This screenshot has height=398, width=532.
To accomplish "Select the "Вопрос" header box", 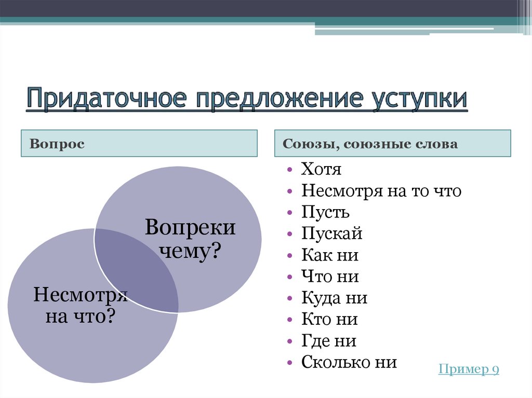I will [x=139, y=143].
